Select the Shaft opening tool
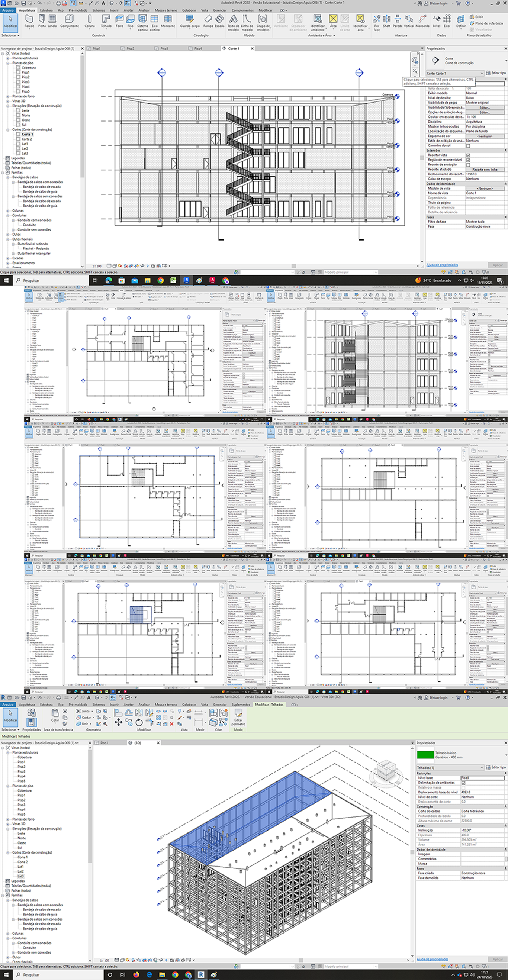The height and width of the screenshot is (980, 508). (x=387, y=21)
